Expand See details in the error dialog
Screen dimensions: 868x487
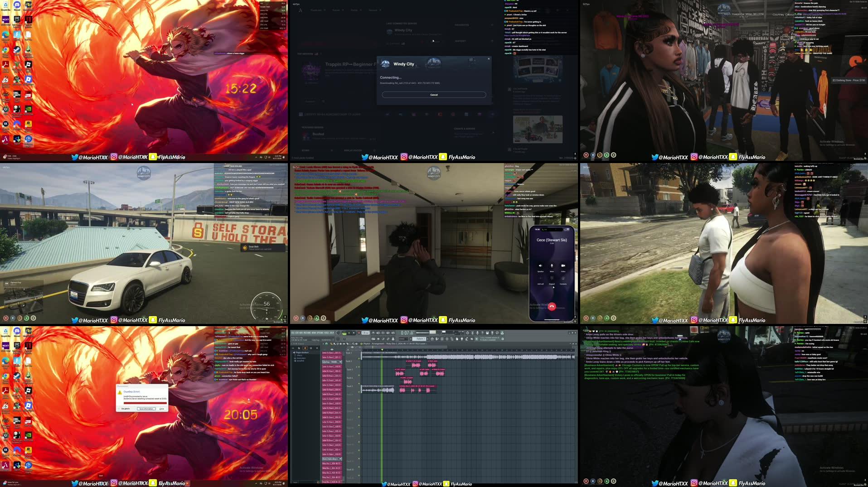pos(126,409)
